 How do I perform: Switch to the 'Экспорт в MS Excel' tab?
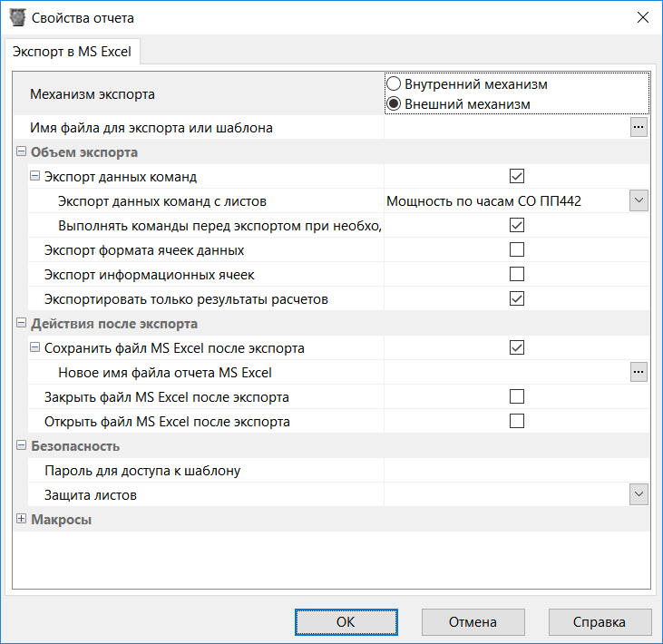click(x=72, y=52)
